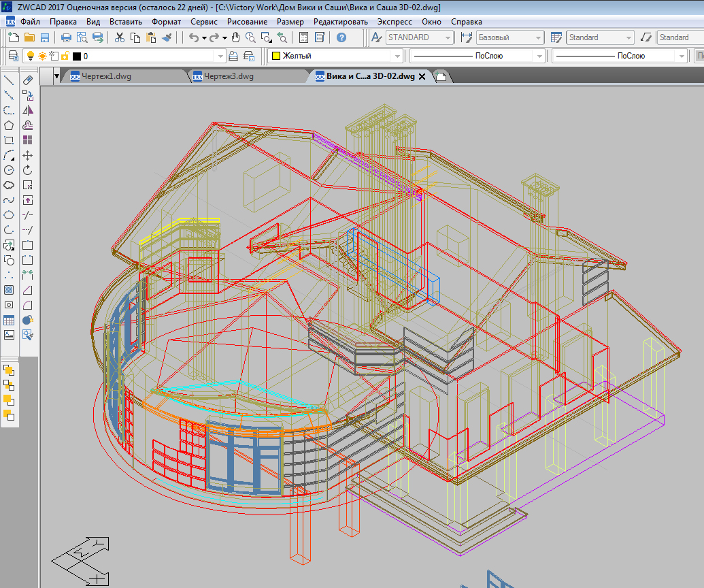Click the Hatch tool icon
Screen dimensions: 704x588
(x=10, y=290)
